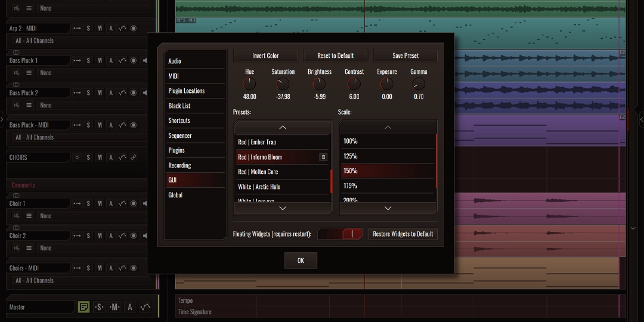
Task: Click the Gamma knob
Action: point(419,84)
